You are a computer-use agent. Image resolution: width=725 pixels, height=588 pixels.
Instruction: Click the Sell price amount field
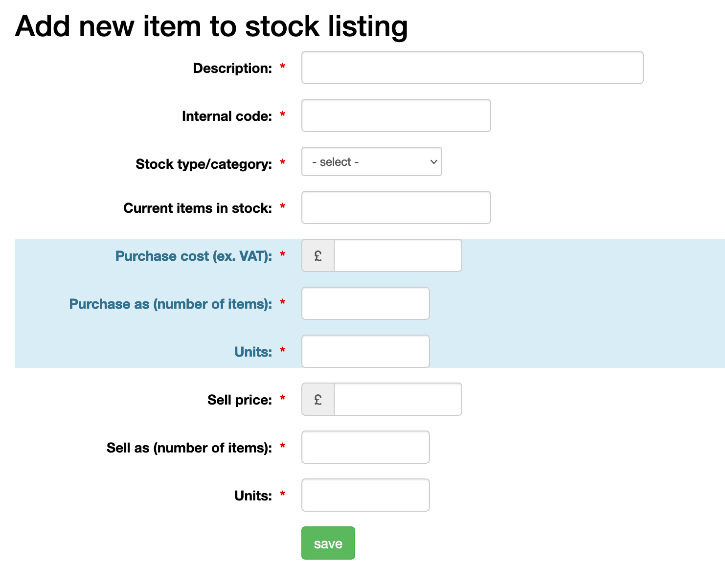397,399
